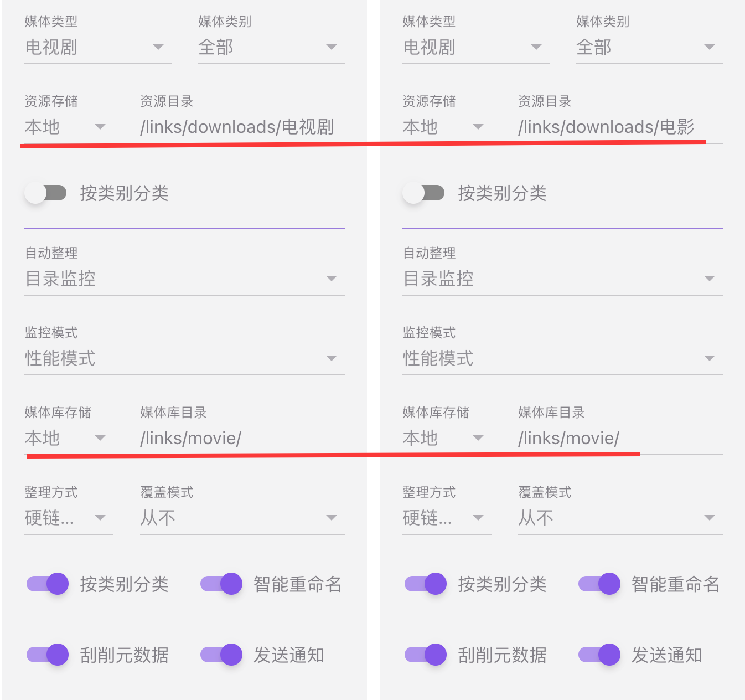Screen dimensions: 745x700
Task: Open 监控模式 dropdown in the left panel
Action: coord(184,358)
